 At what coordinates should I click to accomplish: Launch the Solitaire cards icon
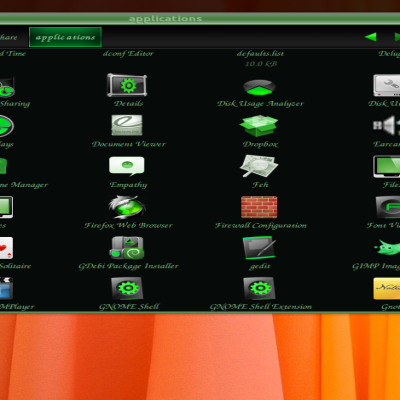click(6, 248)
